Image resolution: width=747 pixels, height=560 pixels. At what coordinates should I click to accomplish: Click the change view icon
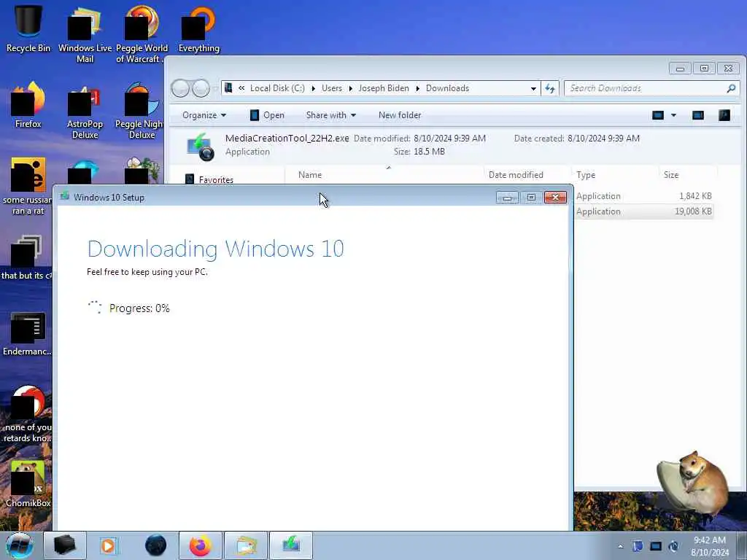[658, 115]
